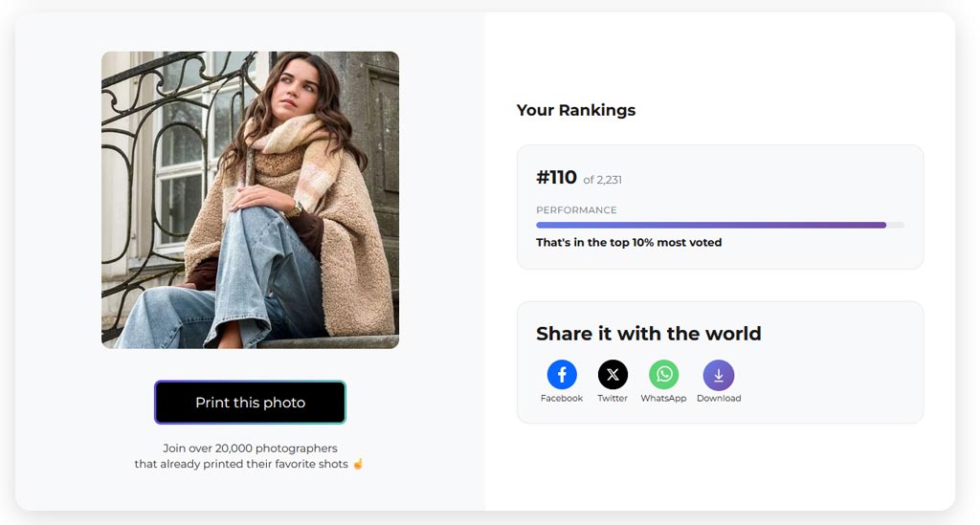Image resolution: width=980 pixels, height=525 pixels.
Task: Click the purple Download icon
Action: pyautogui.click(x=719, y=375)
